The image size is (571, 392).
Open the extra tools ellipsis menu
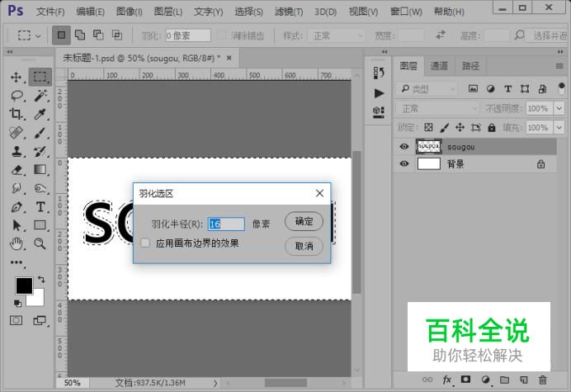[16, 262]
